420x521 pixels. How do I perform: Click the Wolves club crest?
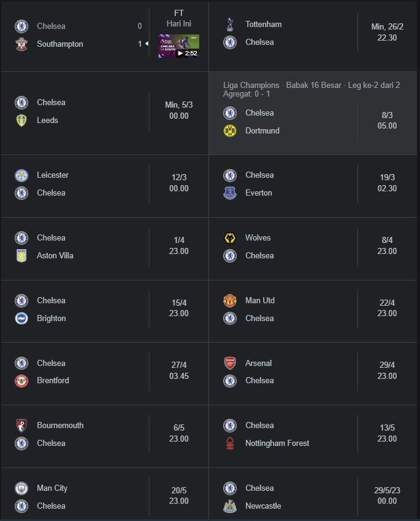229,238
